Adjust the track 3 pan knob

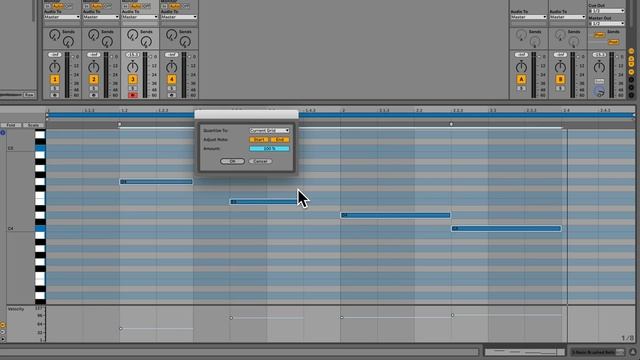tap(133, 67)
